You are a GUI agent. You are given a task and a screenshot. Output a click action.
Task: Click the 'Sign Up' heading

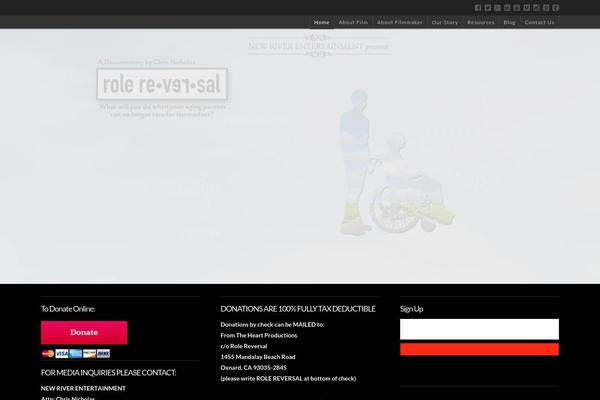[412, 309]
